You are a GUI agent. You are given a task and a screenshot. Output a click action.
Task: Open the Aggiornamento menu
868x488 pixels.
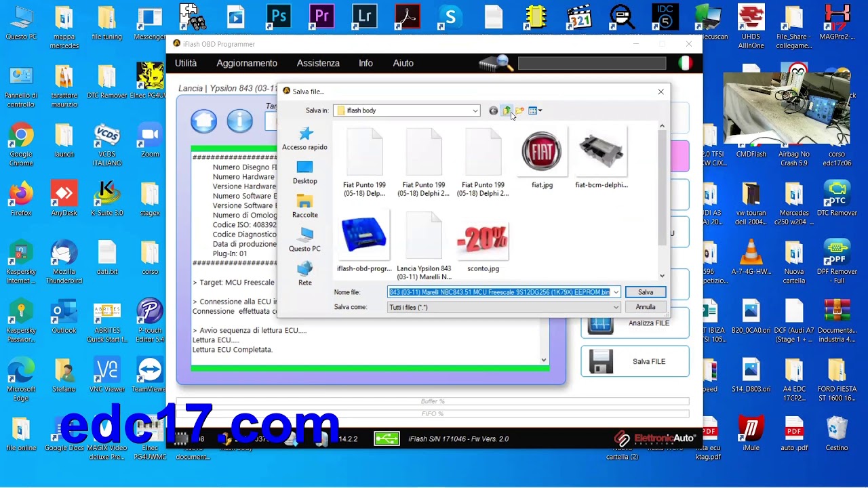click(x=247, y=63)
